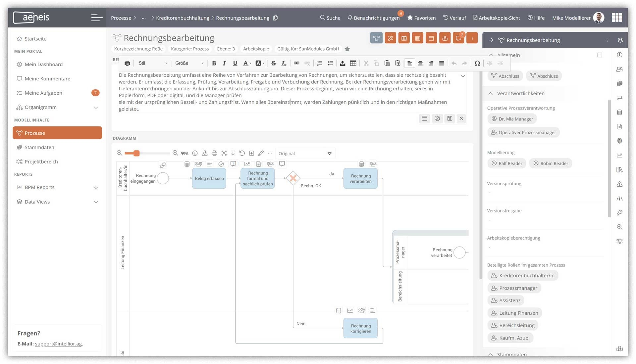This screenshot has width=636, height=364.
Task: Click the print diagram icon
Action: tap(214, 153)
